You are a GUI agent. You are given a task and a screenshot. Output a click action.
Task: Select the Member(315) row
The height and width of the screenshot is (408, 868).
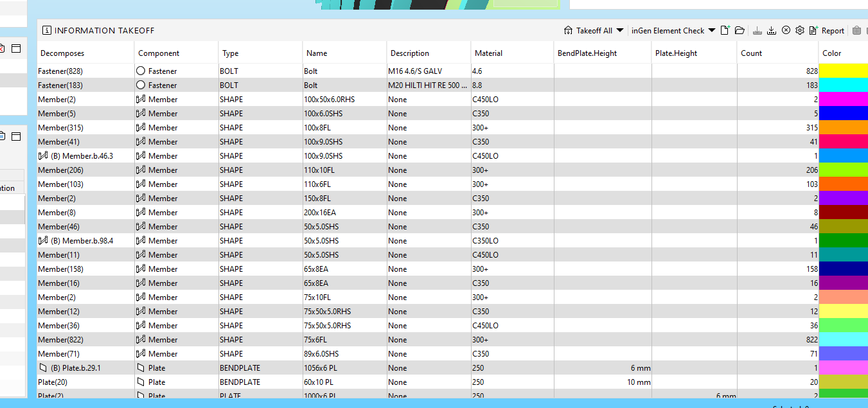tap(452, 127)
